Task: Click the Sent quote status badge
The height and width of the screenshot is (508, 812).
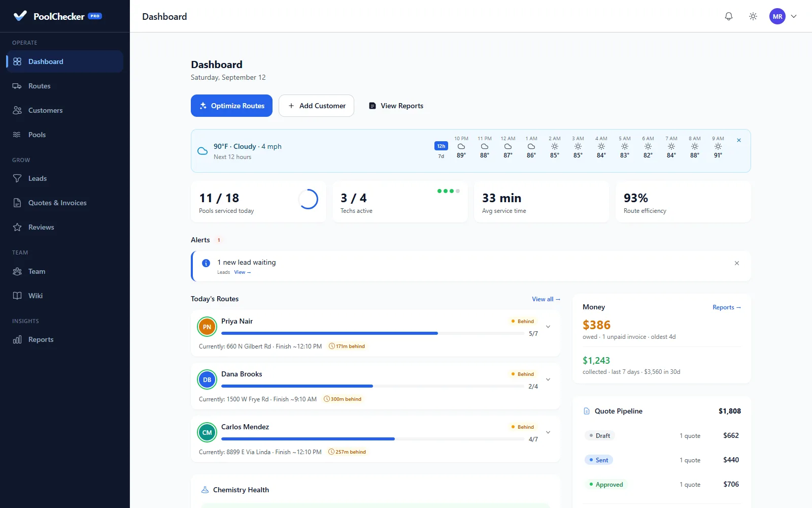Action: pos(599,460)
